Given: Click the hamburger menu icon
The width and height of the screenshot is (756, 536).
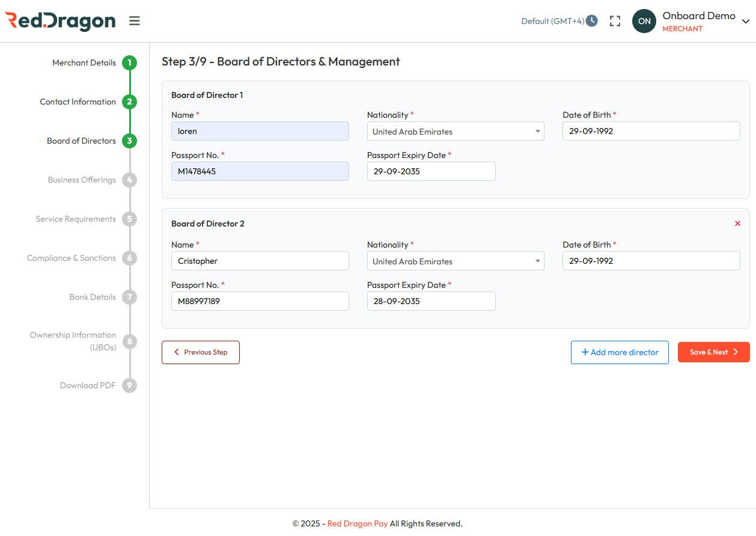Looking at the screenshot, I should pyautogui.click(x=135, y=21).
